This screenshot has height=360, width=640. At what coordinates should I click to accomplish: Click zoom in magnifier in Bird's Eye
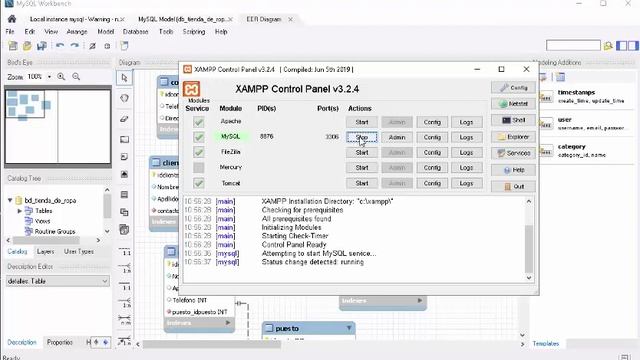pos(61,77)
